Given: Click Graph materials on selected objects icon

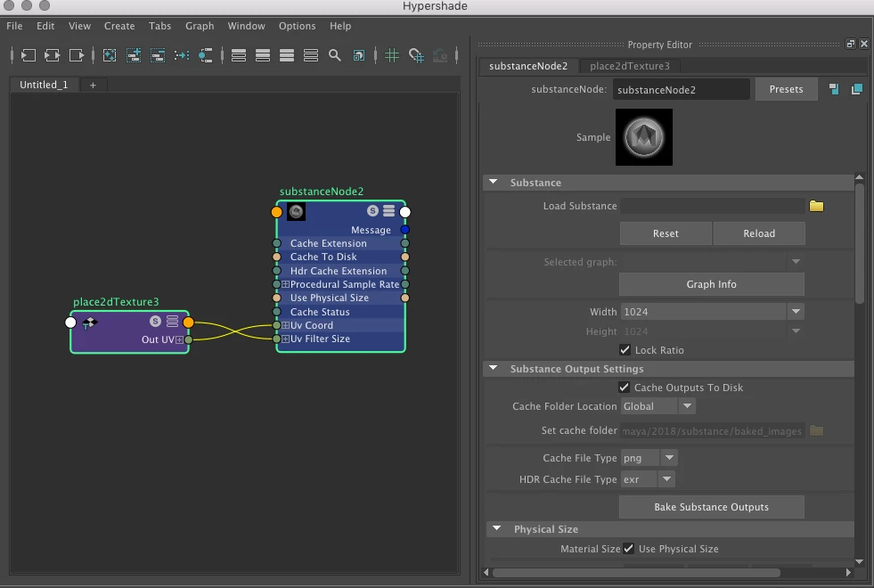Looking at the screenshot, I should point(206,55).
